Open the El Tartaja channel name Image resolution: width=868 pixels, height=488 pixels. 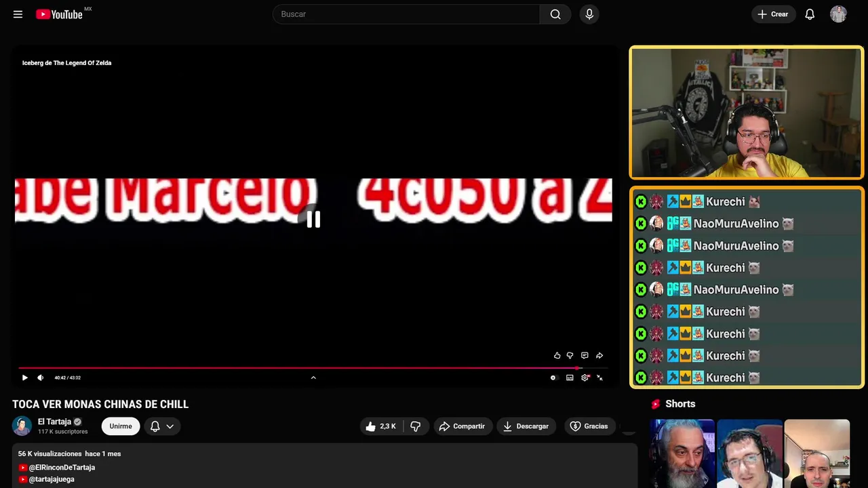click(54, 422)
